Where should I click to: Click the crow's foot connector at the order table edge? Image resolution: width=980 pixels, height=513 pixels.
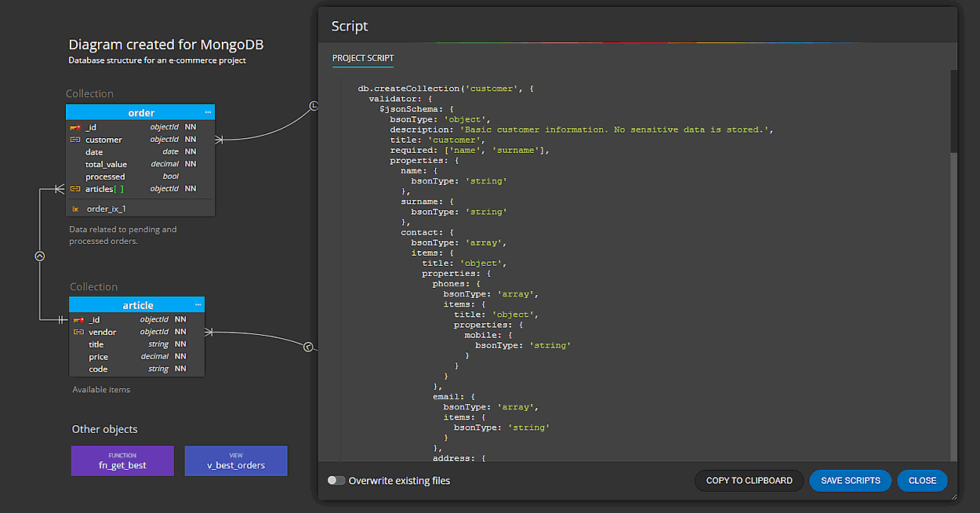219,140
